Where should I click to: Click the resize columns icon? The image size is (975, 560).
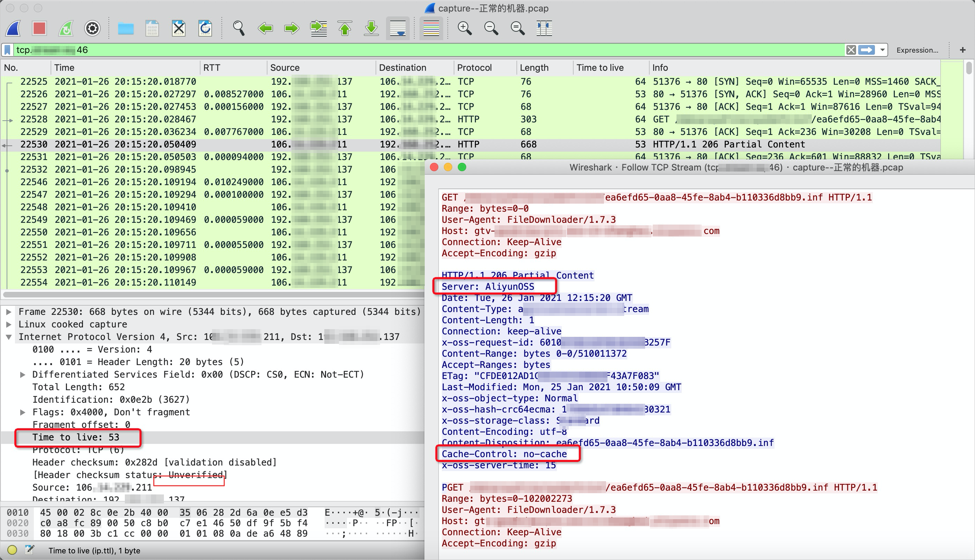(544, 29)
